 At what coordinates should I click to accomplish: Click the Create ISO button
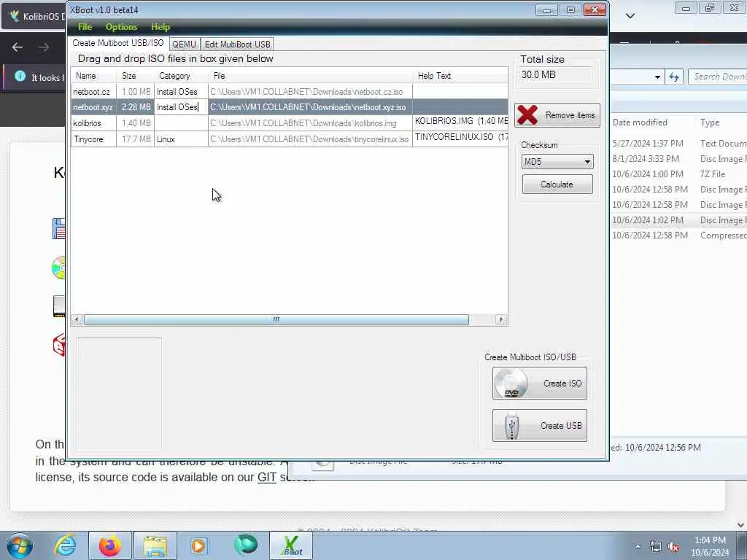point(540,384)
